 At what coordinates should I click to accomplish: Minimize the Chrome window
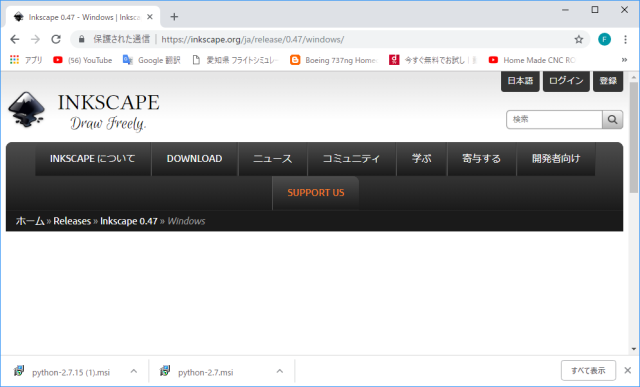[565, 10]
